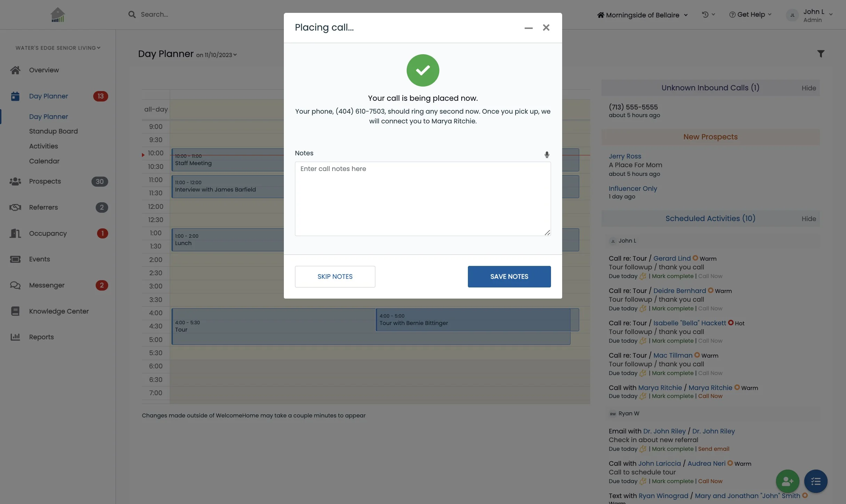846x504 pixels.
Task: Click the WelcomeHome house logo
Action: [x=58, y=15]
